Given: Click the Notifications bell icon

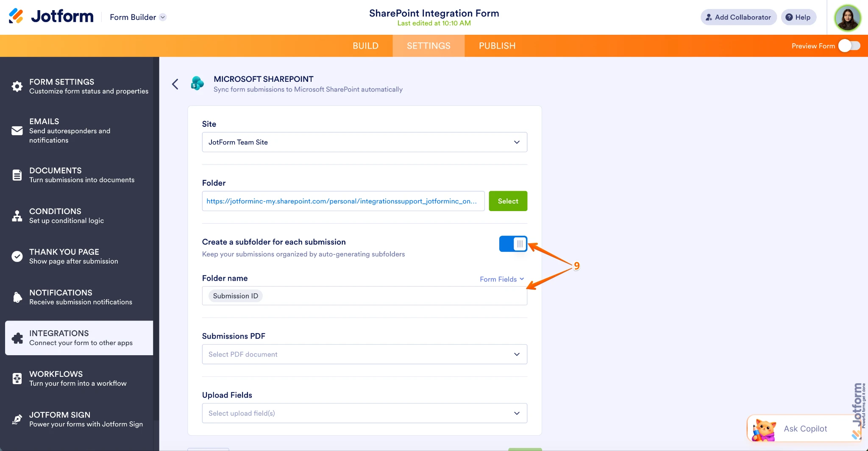Looking at the screenshot, I should pyautogui.click(x=17, y=297).
